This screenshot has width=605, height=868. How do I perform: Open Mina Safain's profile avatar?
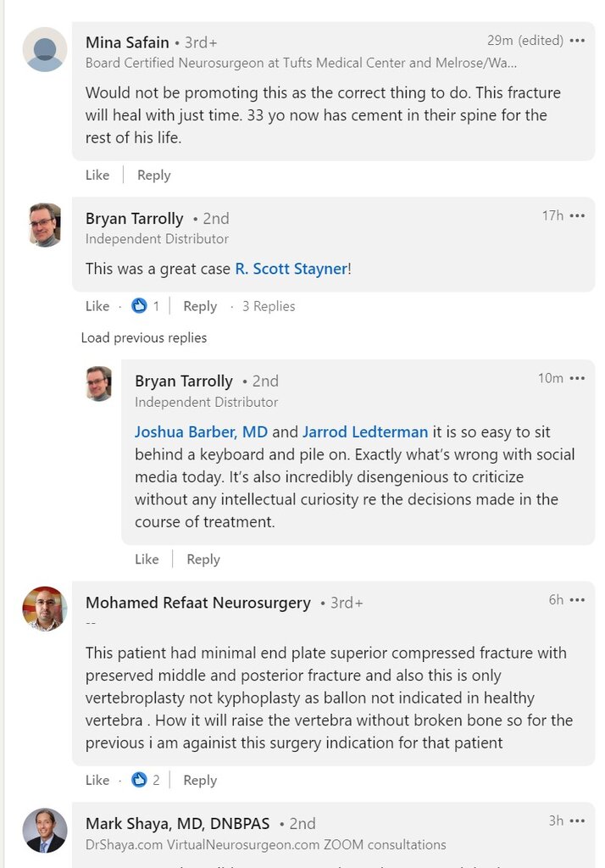click(x=45, y=49)
